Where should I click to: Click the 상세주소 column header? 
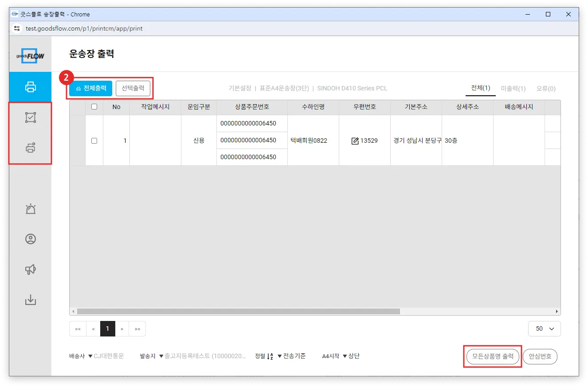tap(467, 107)
